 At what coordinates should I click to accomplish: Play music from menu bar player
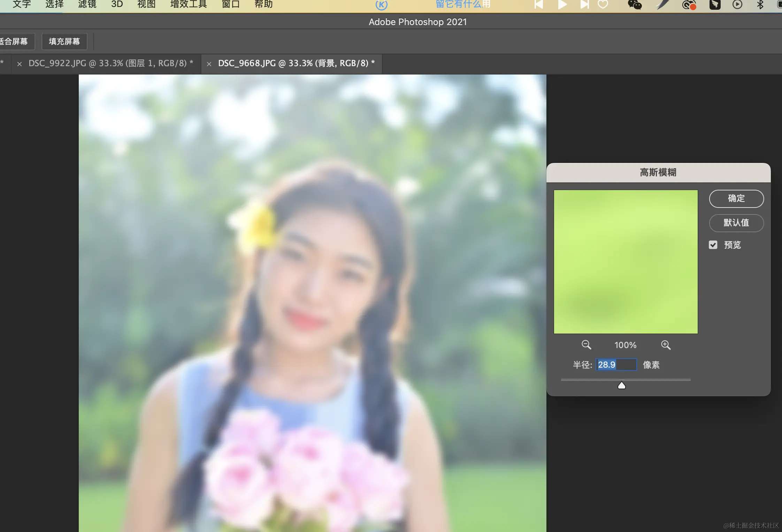pyautogui.click(x=562, y=5)
